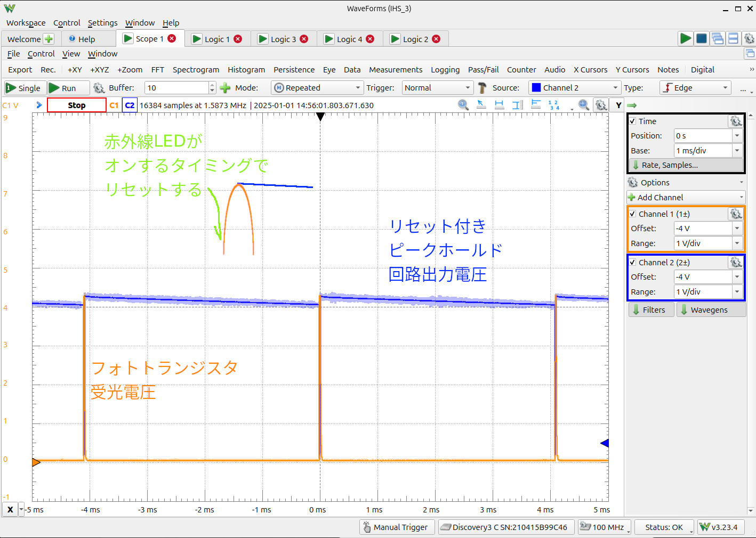This screenshot has width=756, height=538.
Task: Toggle the Time checkbox
Action: click(x=633, y=121)
